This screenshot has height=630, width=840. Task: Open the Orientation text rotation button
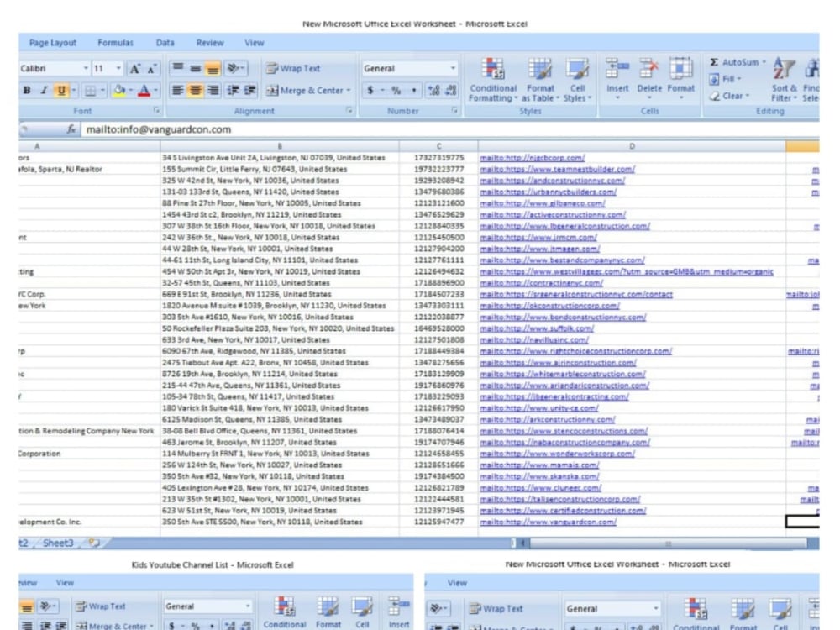point(236,68)
